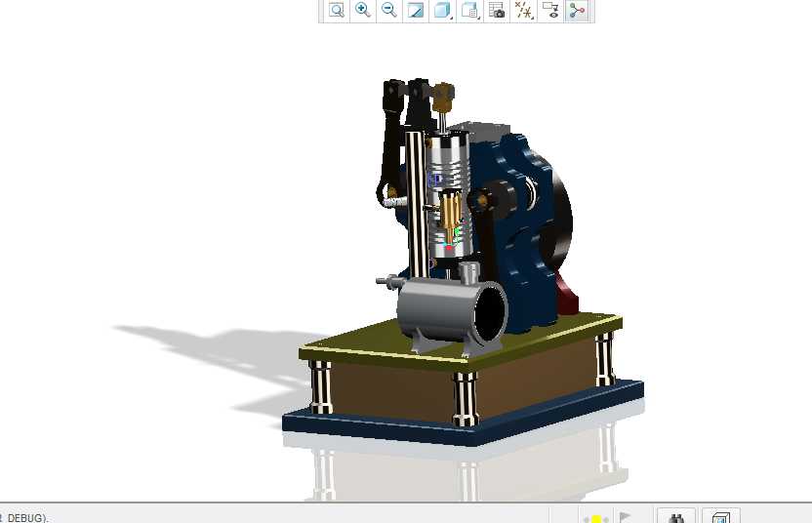The height and width of the screenshot is (523, 812).
Task: Click the Refit zoom-to-fit icon
Action: [x=336, y=10]
